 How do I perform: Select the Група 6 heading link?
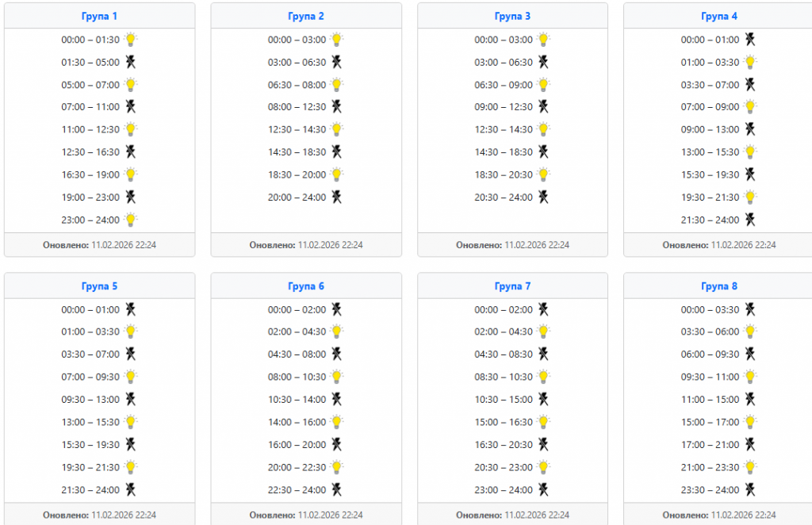tap(306, 286)
